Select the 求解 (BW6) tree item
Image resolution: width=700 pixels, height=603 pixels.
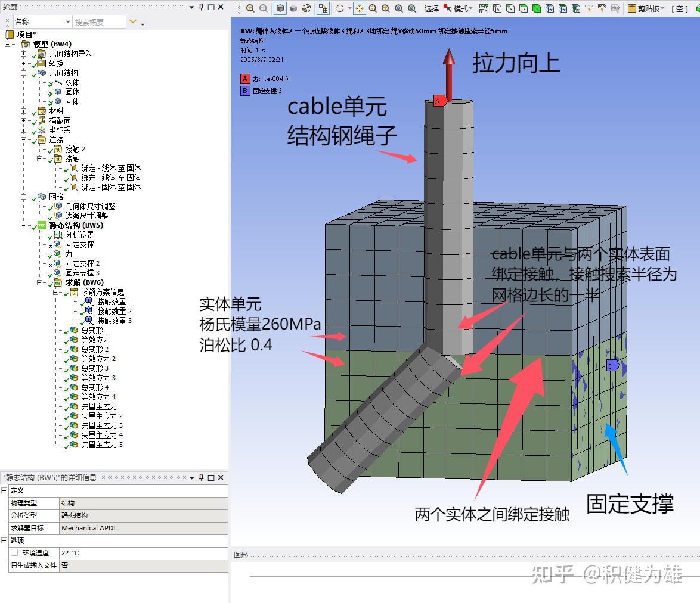[x=85, y=282]
